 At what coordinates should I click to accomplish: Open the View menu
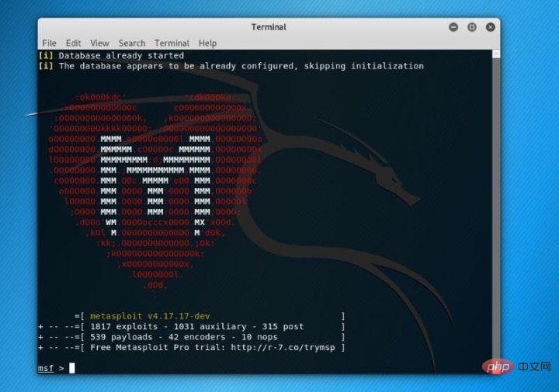pos(99,43)
